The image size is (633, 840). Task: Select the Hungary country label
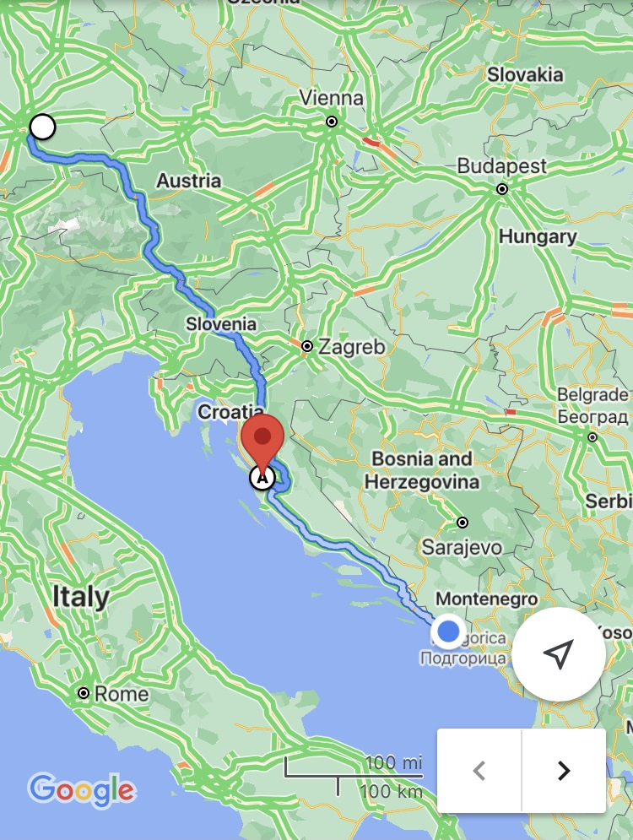click(538, 236)
